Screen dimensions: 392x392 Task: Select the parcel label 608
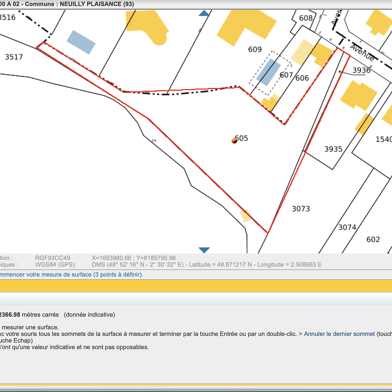tap(306, 18)
